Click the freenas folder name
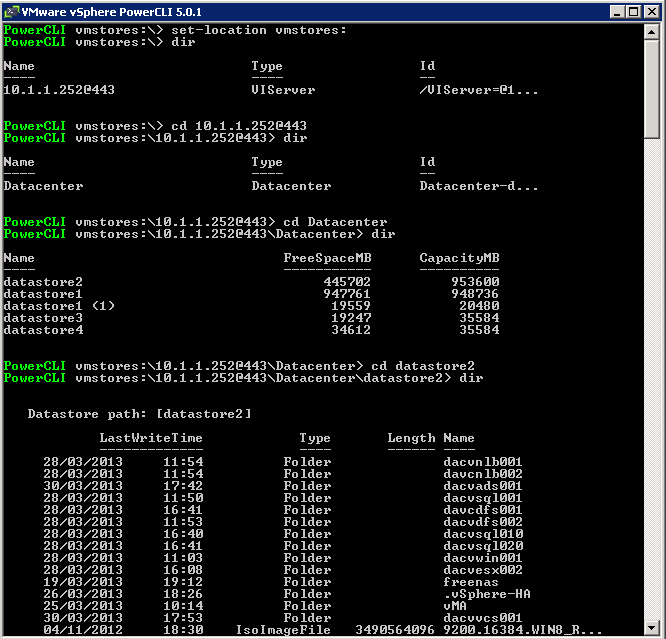Viewport: 666px width, 639px height. coord(471,582)
